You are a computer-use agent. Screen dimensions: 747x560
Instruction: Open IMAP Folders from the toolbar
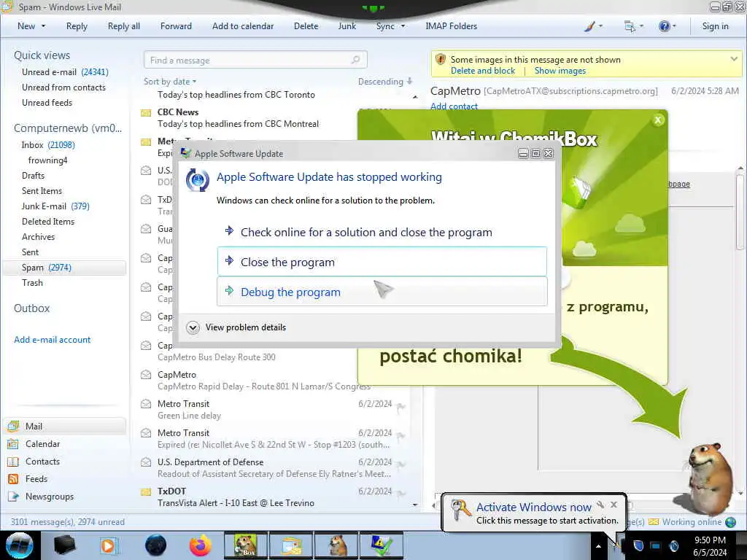pyautogui.click(x=451, y=26)
